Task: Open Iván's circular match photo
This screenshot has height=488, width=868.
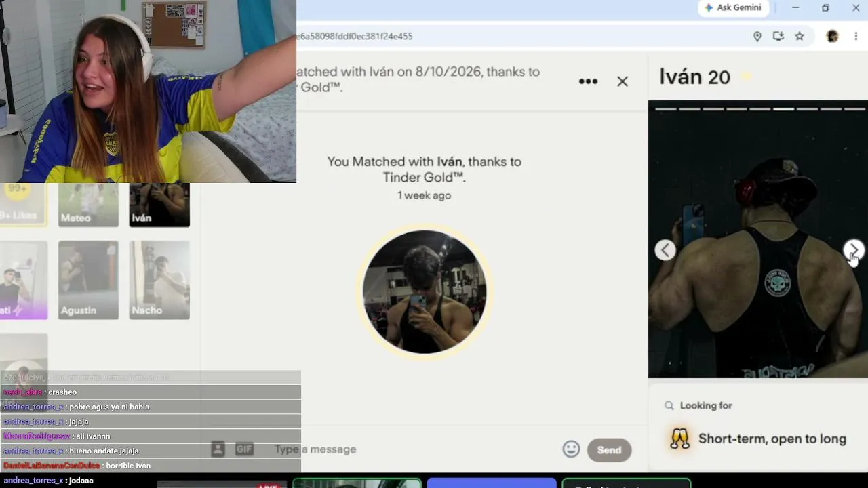Action: tap(425, 292)
